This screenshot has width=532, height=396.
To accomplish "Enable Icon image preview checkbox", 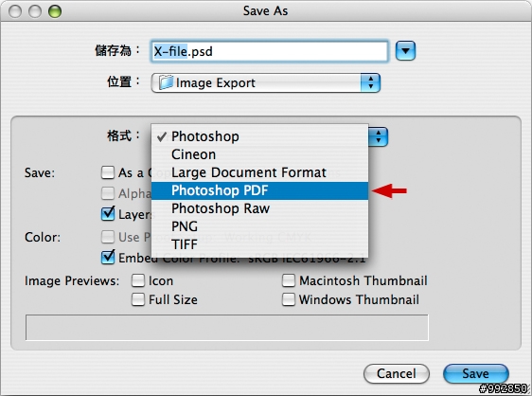I will [x=138, y=280].
